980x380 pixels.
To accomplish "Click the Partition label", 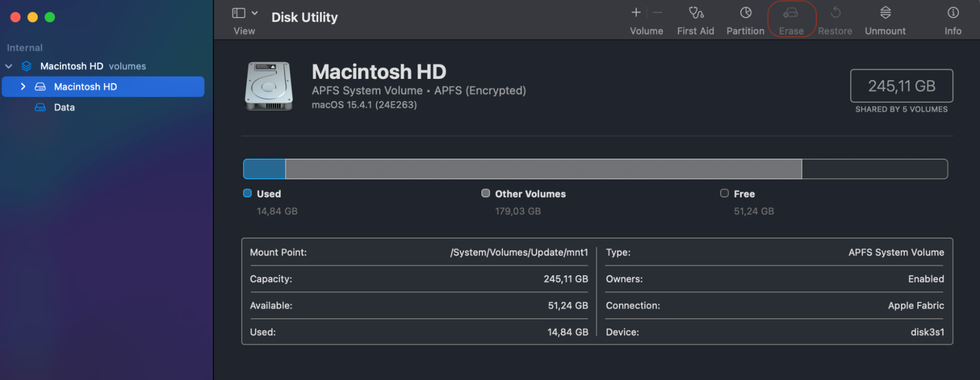I will coord(745,31).
